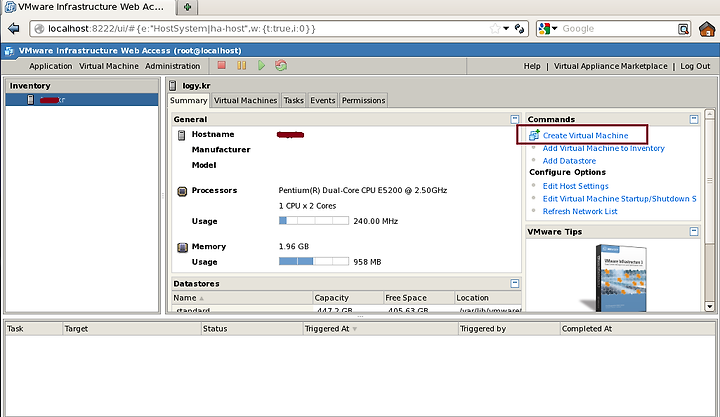Viewport: 720px width, 417px height.
Task: Click the Memory chip icon
Action: point(182,248)
